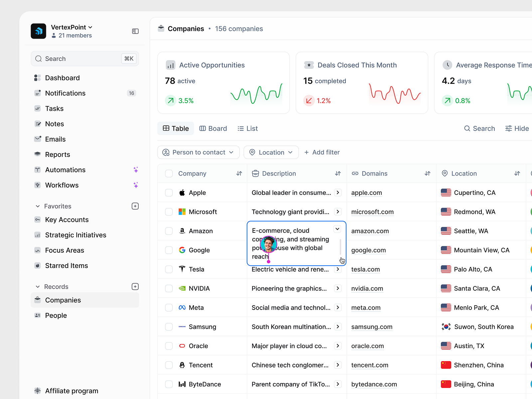Viewport: 532px width, 399px height.
Task: Open the Person to contact filter dropdown
Action: (198, 152)
